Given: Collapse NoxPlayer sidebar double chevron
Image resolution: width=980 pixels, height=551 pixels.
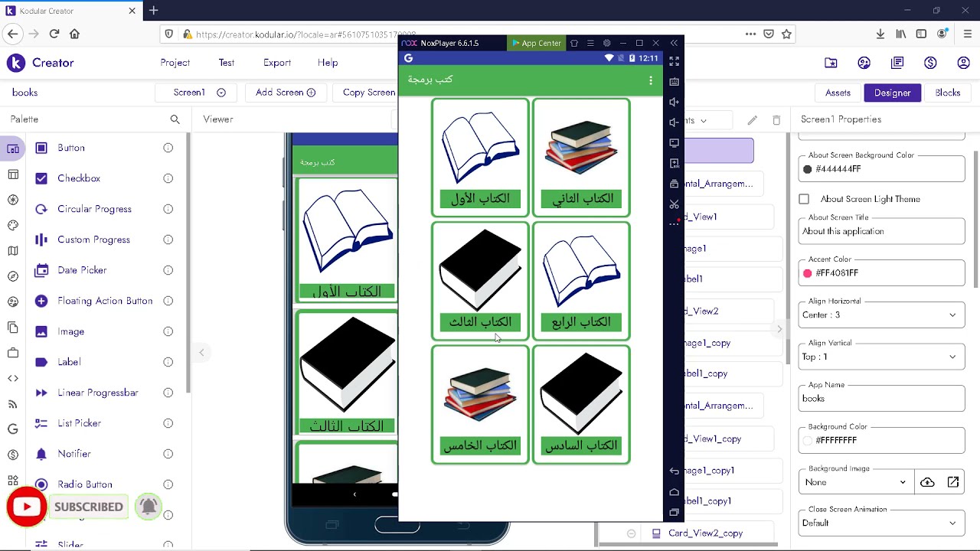Looking at the screenshot, I should pos(674,43).
